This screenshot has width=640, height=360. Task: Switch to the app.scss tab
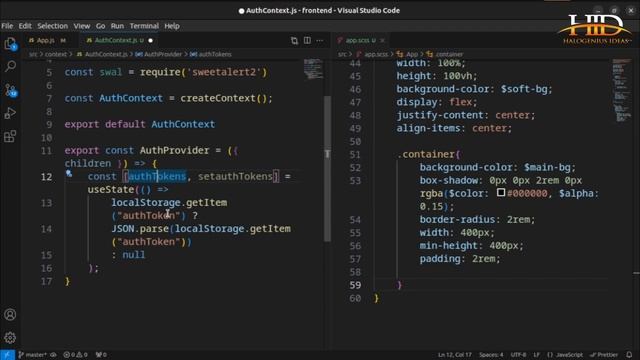(358, 40)
